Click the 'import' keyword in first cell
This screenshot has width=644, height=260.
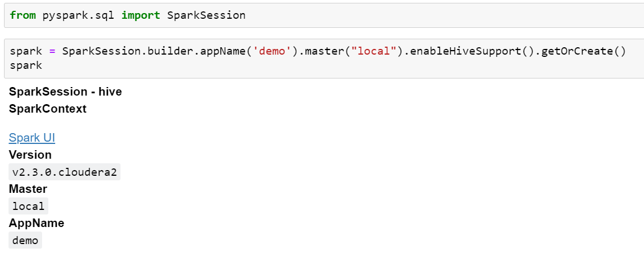(x=141, y=15)
